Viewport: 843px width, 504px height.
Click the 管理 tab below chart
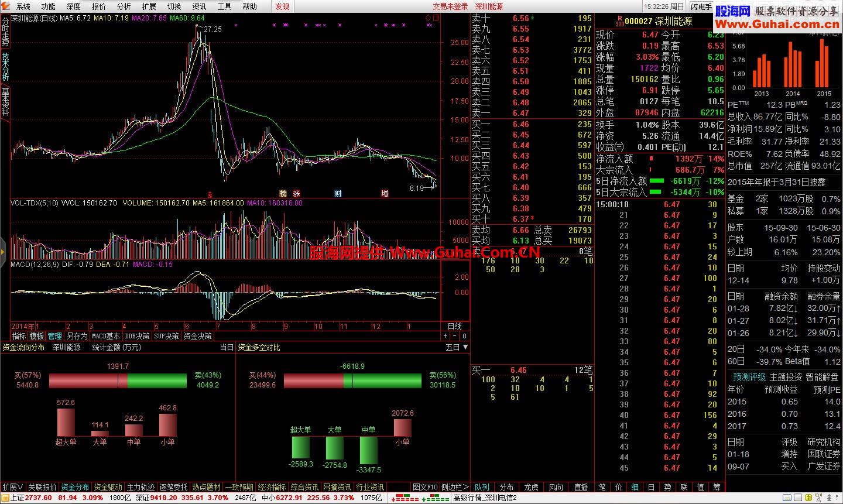click(x=54, y=336)
